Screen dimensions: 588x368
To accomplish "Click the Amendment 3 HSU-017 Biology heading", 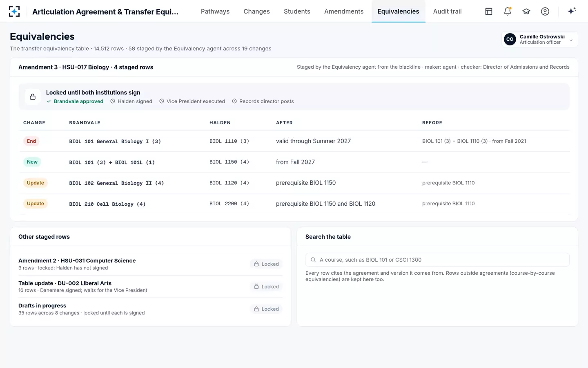I will 86,67.
